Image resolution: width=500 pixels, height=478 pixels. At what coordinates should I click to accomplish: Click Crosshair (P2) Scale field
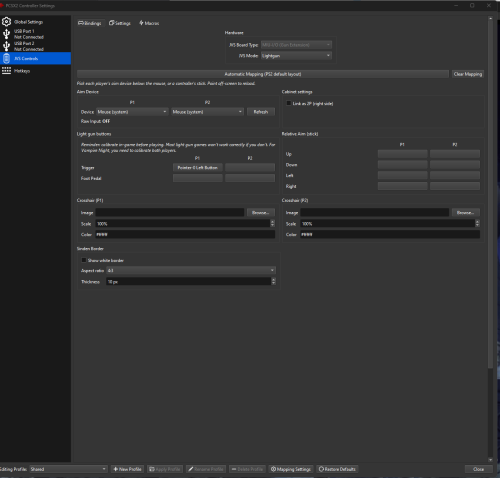[388, 224]
